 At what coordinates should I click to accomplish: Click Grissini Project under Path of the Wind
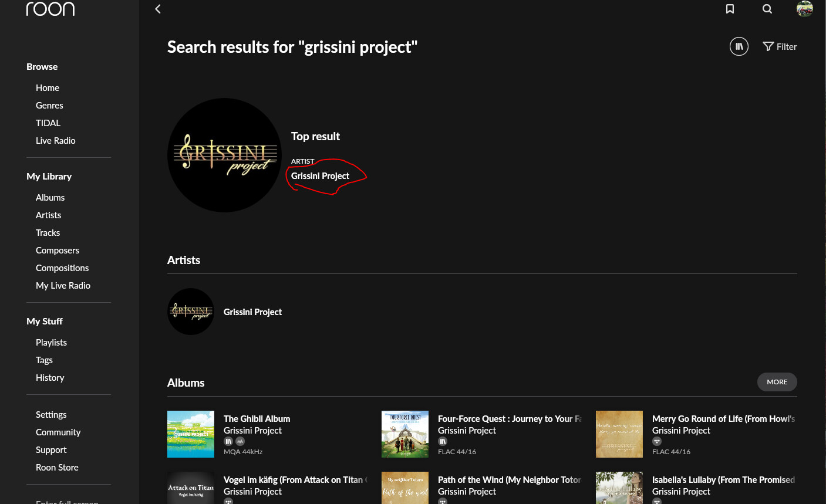click(467, 492)
